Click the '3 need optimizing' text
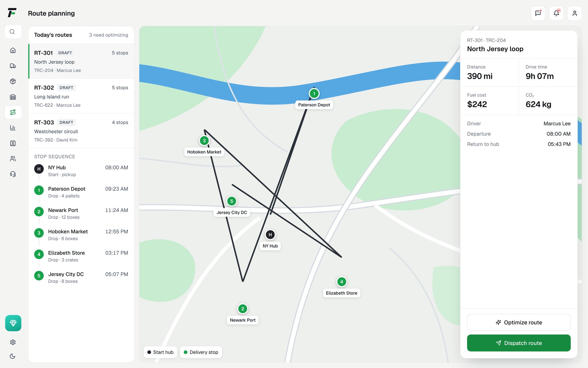 coord(108,35)
